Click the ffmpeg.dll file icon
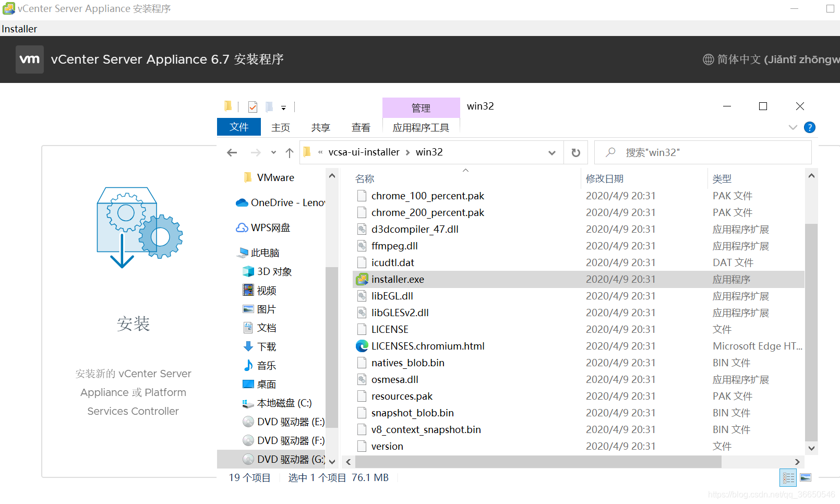 click(362, 246)
